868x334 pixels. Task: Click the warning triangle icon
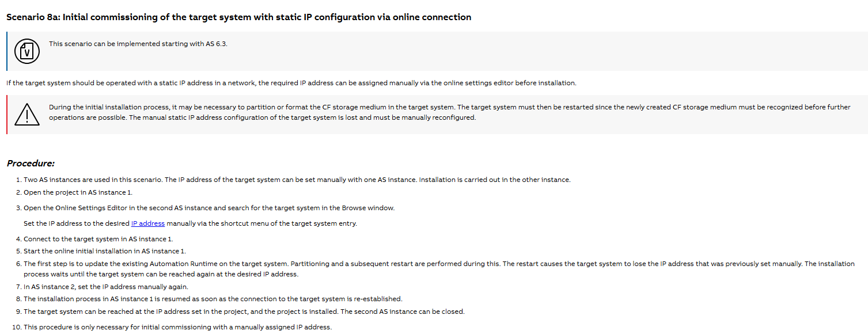point(28,115)
